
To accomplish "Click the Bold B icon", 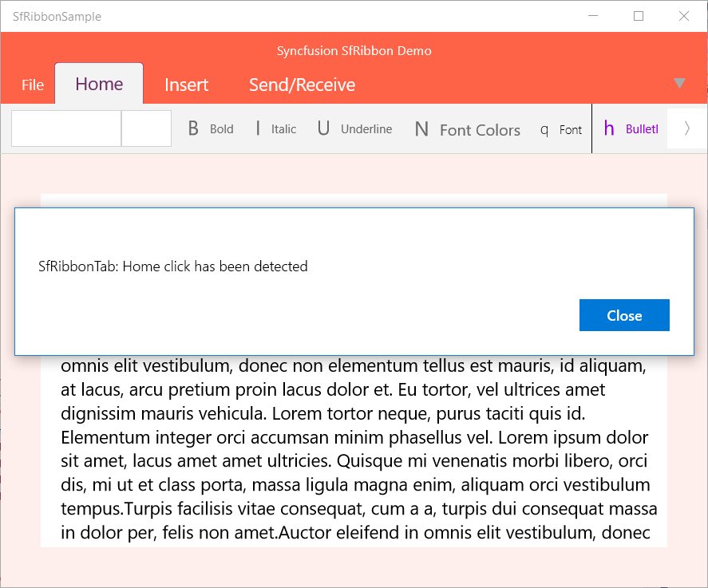I will (x=193, y=128).
